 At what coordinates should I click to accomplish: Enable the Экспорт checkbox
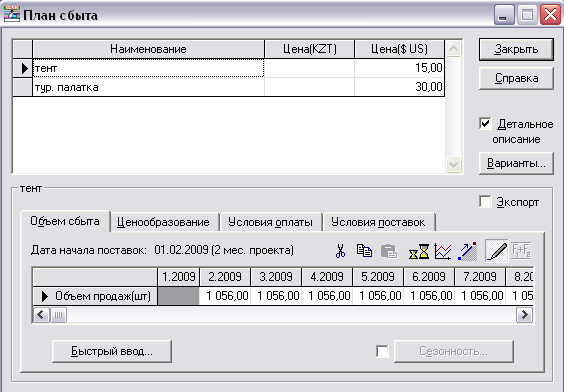coord(485,201)
